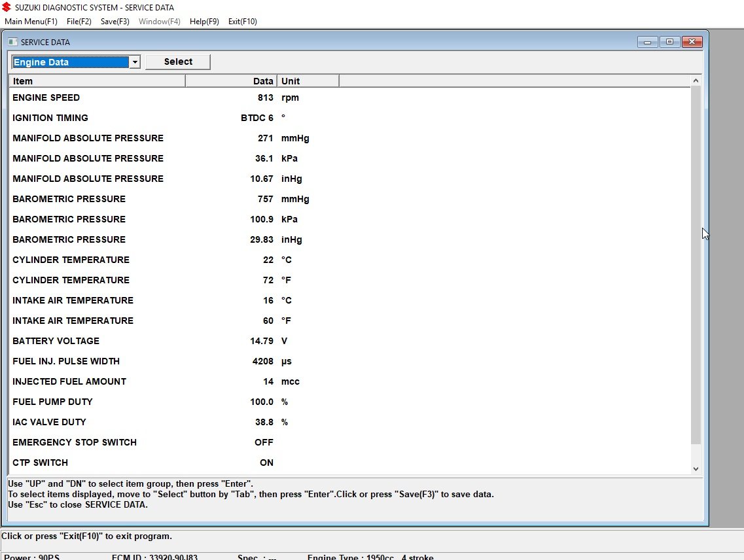Choose Exit(F10) in menu bar

[x=243, y=22]
